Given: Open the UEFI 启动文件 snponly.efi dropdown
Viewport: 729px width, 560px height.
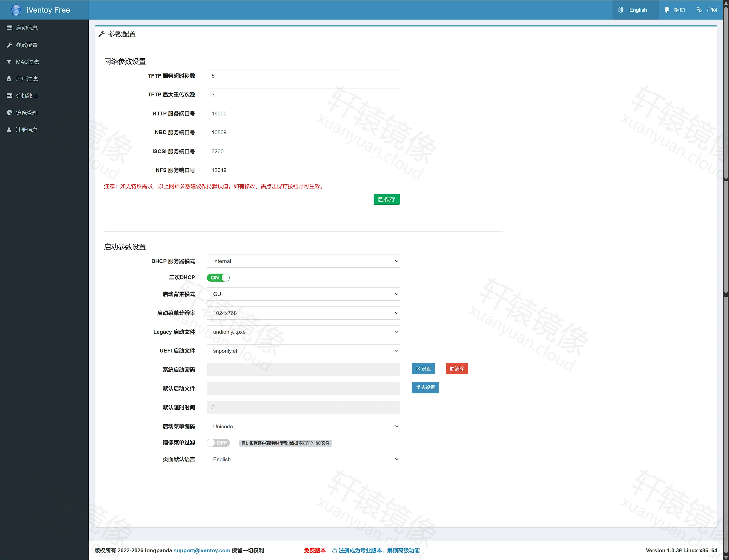Looking at the screenshot, I should [x=303, y=351].
